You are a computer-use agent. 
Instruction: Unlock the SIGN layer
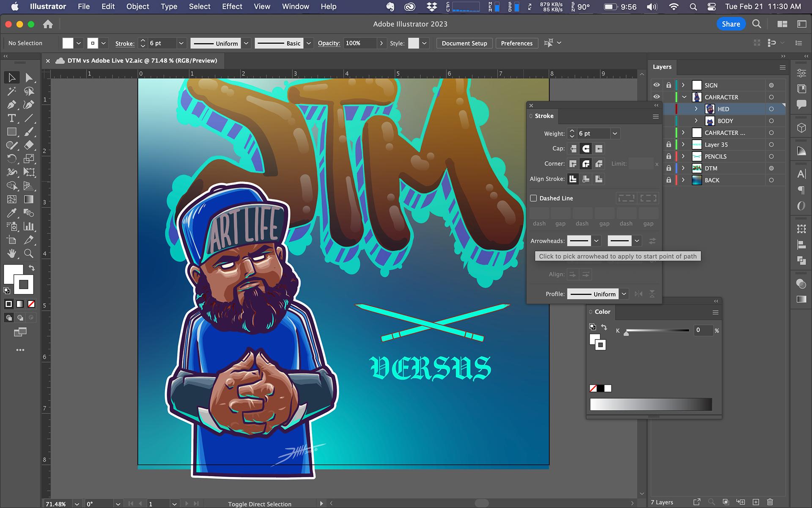click(x=669, y=85)
